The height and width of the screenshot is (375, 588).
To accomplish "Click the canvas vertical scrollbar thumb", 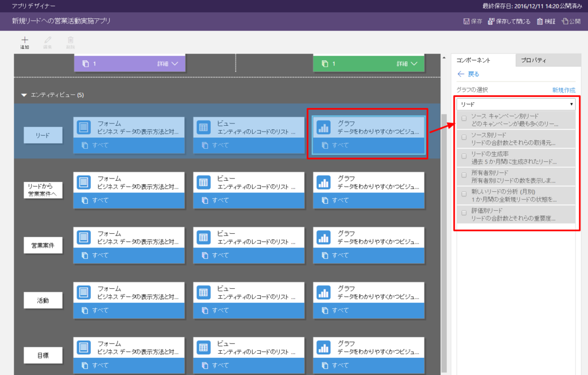I will pos(444,242).
